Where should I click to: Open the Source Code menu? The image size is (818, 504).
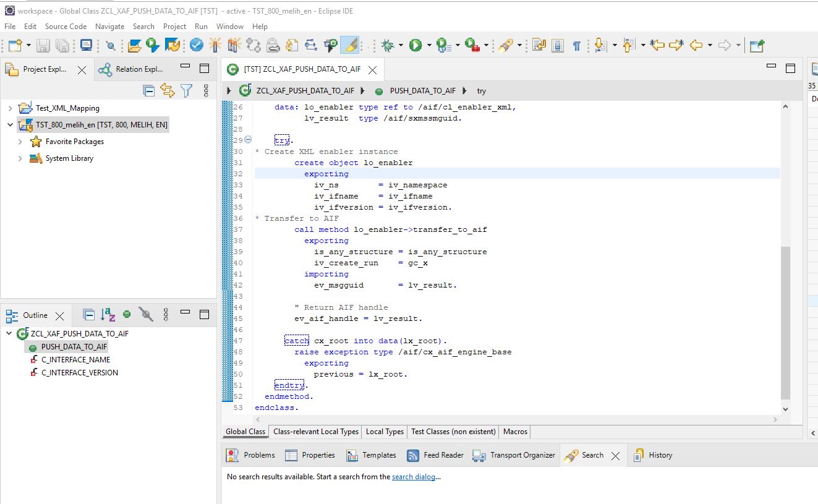pyautogui.click(x=66, y=27)
